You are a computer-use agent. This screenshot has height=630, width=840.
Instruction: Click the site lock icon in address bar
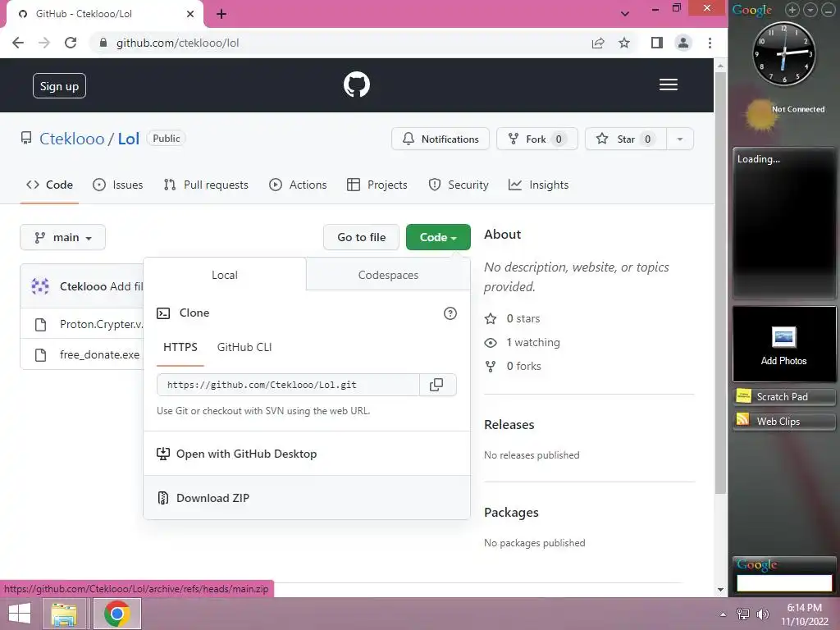click(x=103, y=43)
